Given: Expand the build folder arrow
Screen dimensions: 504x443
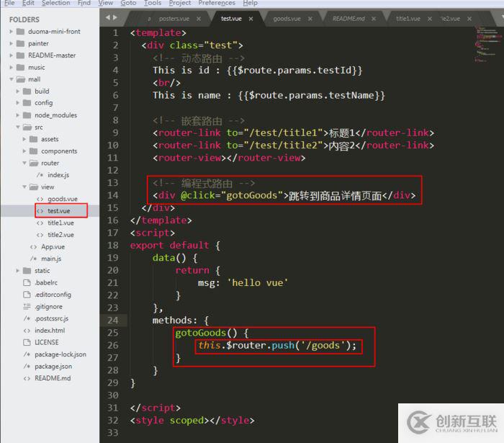Looking at the screenshot, I should click(x=18, y=91).
